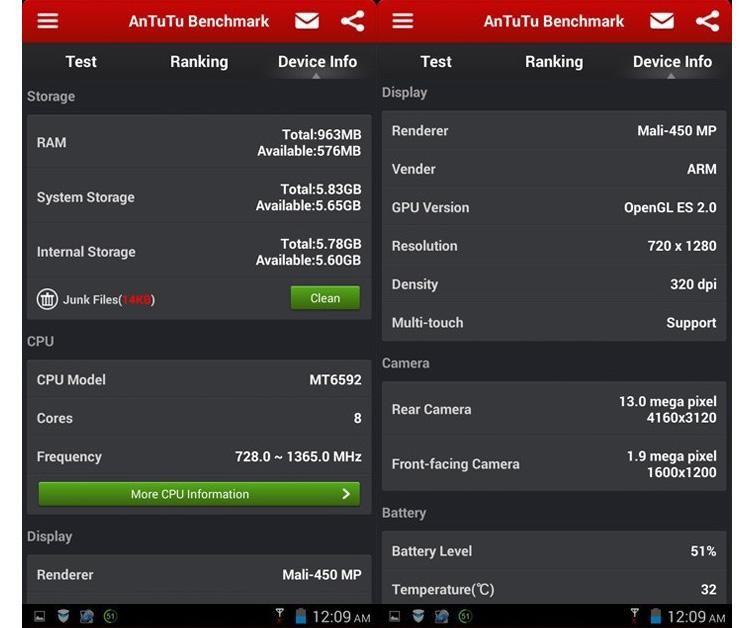Tap the envelope icon on right screen
The height and width of the screenshot is (628, 750).
[662, 21]
